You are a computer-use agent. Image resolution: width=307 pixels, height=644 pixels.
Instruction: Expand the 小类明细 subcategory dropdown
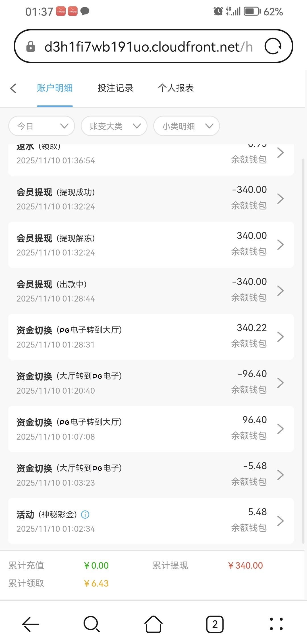tap(186, 126)
